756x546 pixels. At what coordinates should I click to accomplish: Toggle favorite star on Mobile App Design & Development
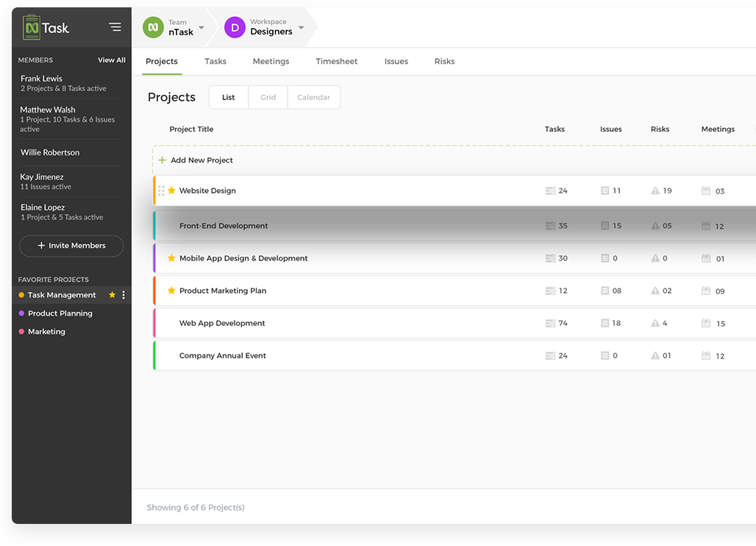[171, 258]
